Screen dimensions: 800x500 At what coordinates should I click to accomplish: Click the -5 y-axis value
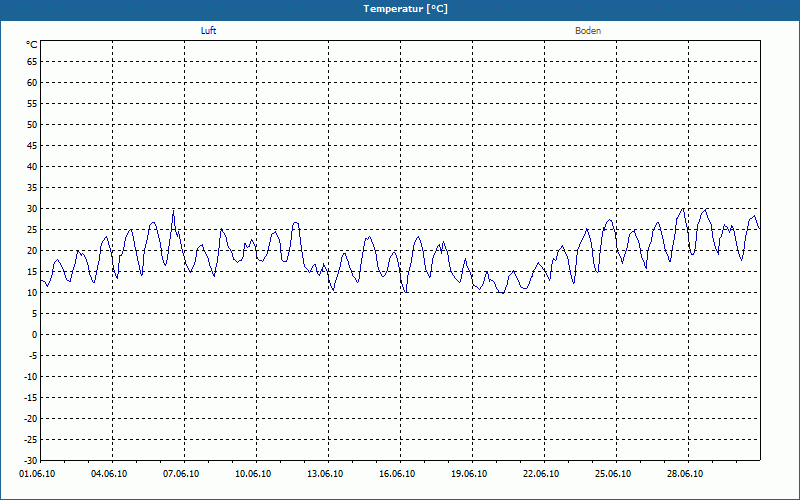[33, 356]
